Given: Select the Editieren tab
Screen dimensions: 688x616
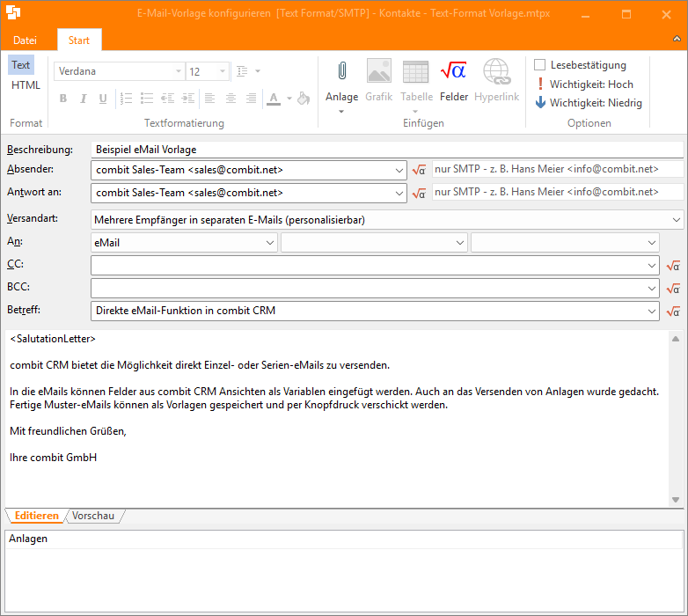Looking at the screenshot, I should point(36,517).
